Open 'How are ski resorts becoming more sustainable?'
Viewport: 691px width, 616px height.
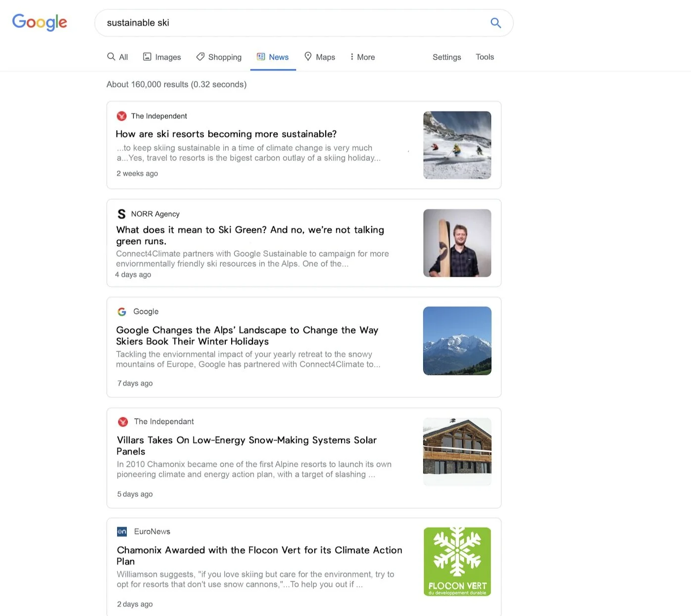[x=226, y=134]
